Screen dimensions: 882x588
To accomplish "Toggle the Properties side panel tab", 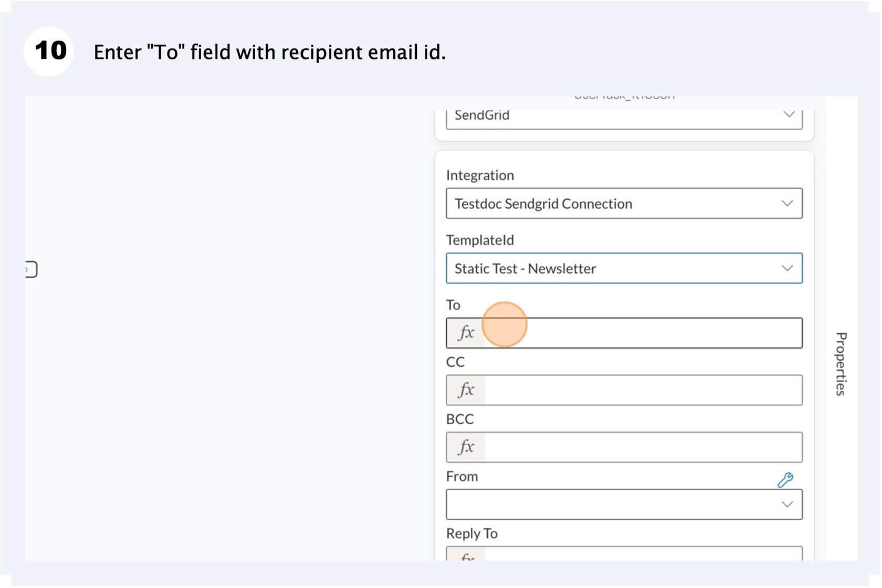I will tap(841, 363).
